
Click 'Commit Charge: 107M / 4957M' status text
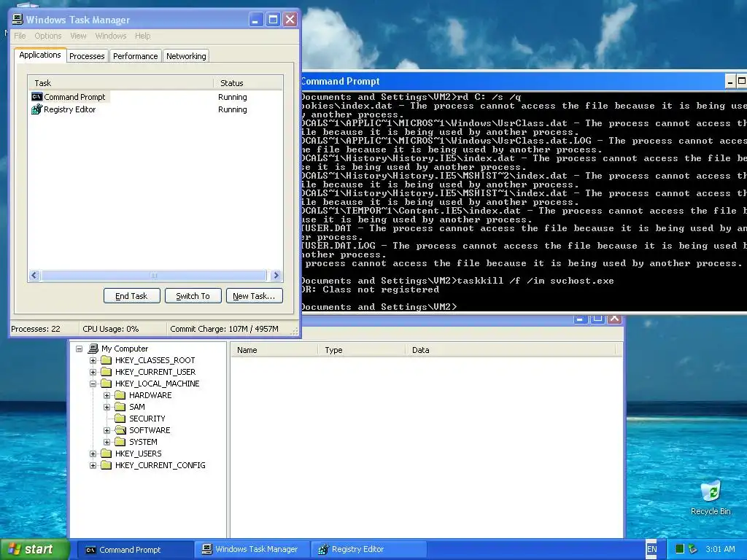(x=224, y=329)
